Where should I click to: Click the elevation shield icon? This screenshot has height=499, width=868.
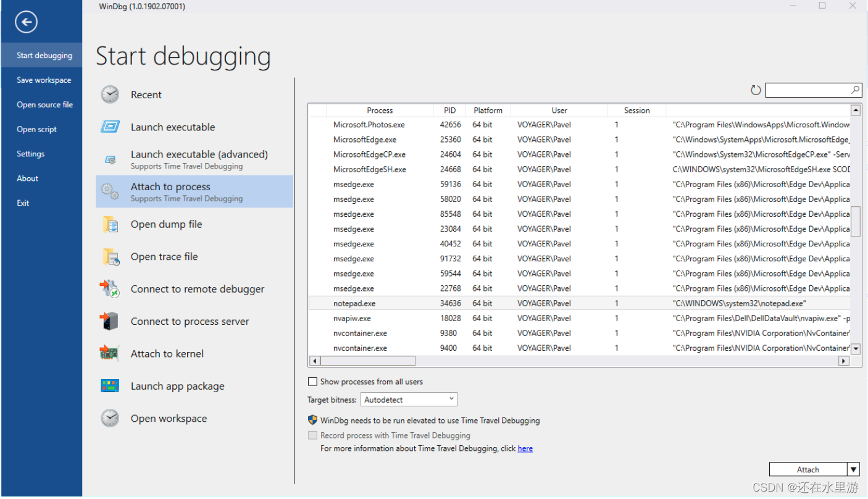point(312,420)
